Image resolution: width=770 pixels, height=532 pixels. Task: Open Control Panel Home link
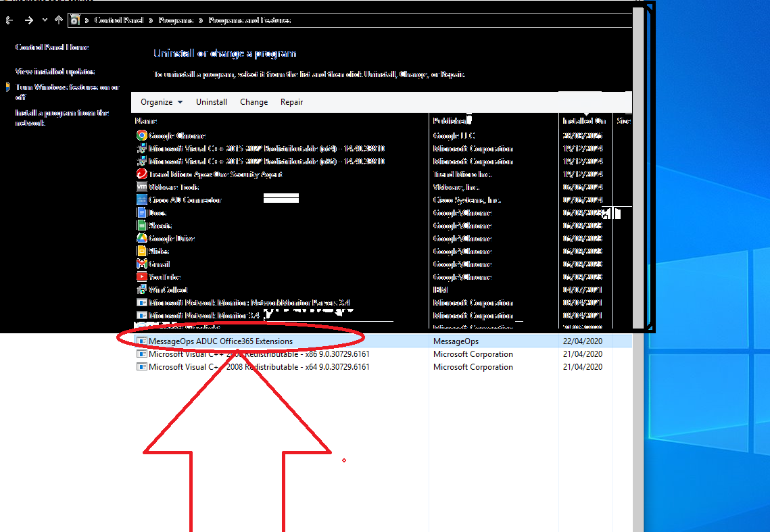tap(51, 47)
